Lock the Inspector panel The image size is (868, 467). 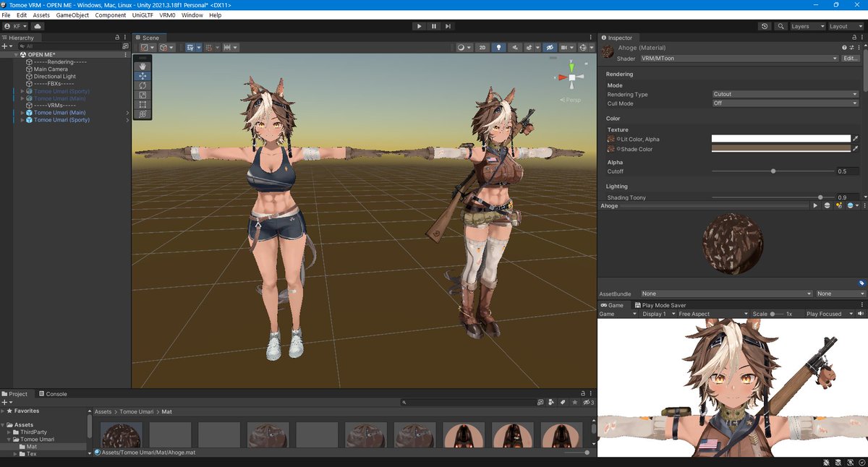point(853,38)
